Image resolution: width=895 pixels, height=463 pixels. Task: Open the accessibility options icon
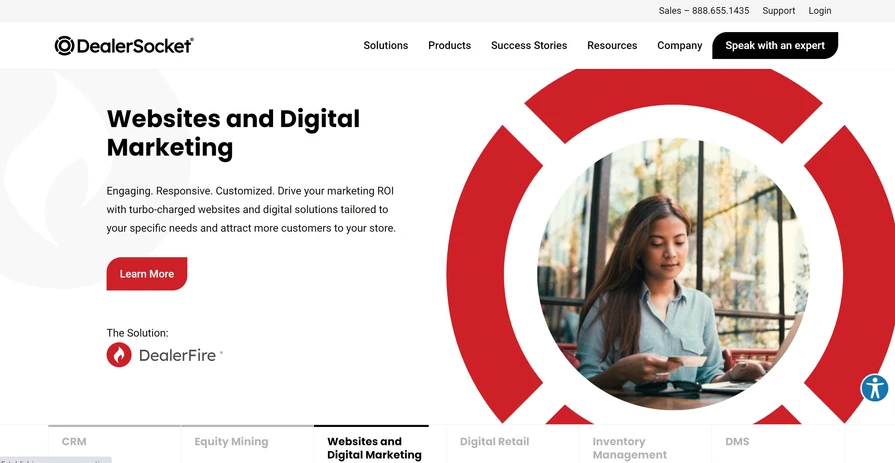coord(874,388)
